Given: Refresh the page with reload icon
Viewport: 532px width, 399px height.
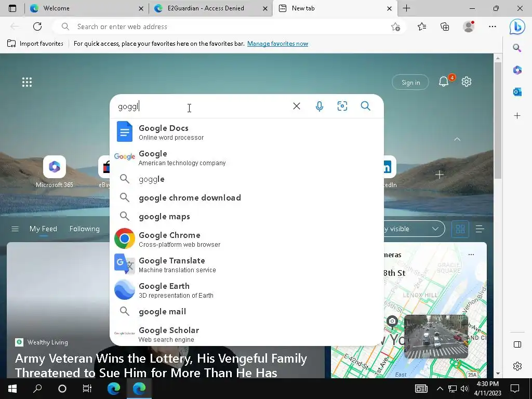Looking at the screenshot, I should point(37,26).
